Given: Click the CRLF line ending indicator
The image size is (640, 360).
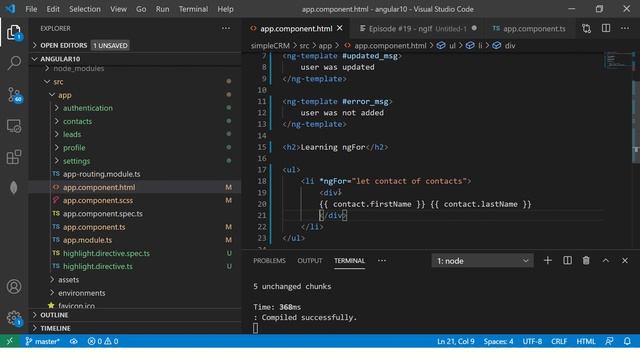Looking at the screenshot, I should 559,341.
